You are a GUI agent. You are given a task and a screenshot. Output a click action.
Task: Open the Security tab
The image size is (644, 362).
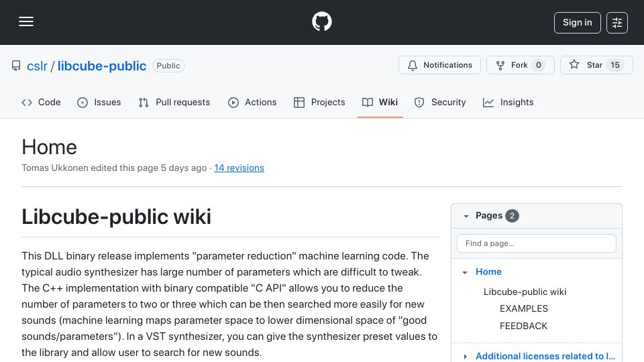(x=440, y=102)
